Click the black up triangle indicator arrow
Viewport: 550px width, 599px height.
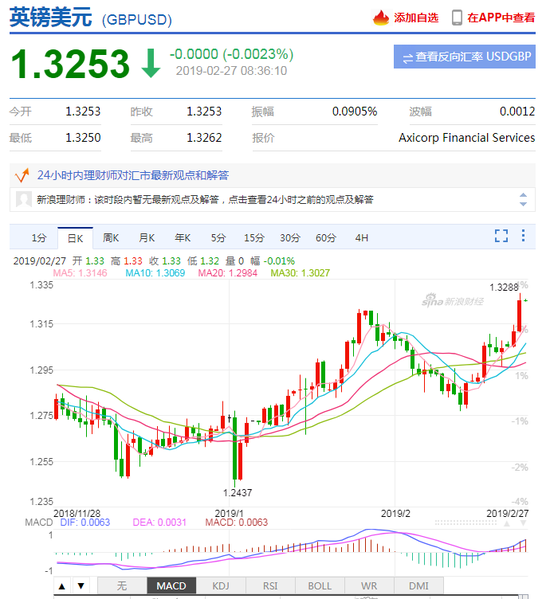[62, 586]
